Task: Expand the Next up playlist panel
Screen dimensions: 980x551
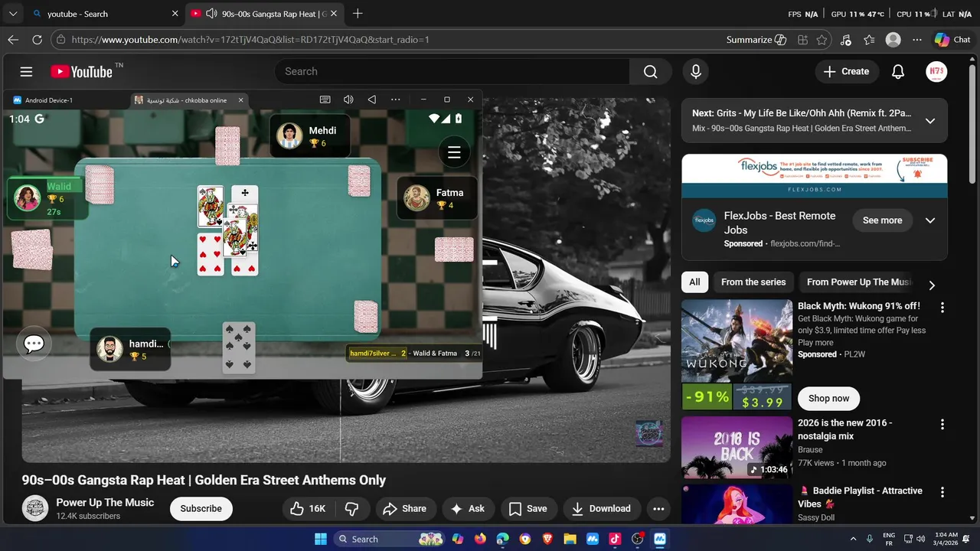Action: click(x=930, y=121)
